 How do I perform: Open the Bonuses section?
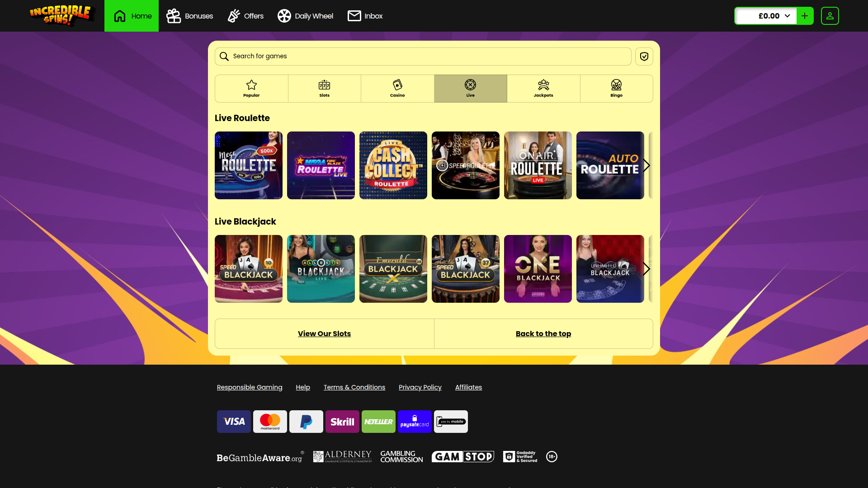189,15
